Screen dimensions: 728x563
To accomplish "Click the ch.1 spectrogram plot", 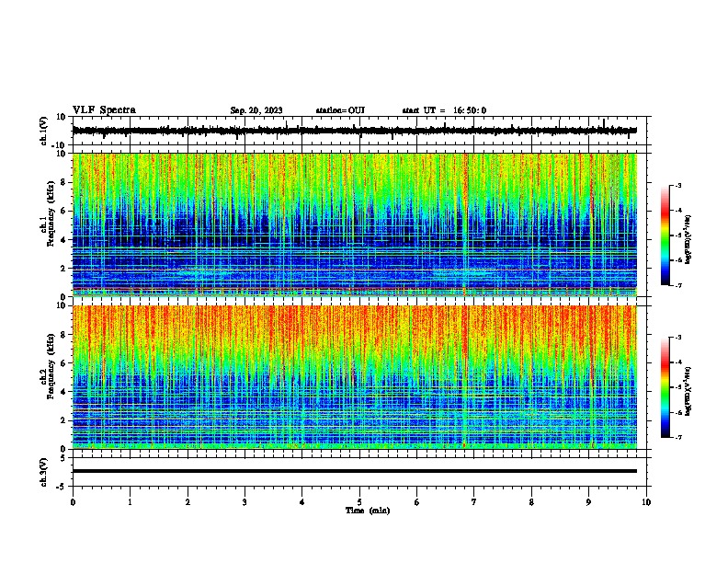I will point(355,224).
